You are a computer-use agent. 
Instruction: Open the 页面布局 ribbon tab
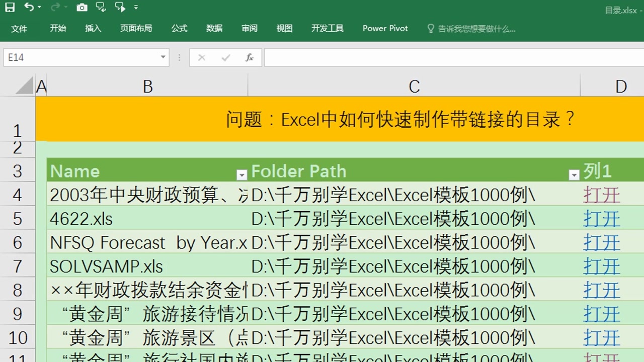click(136, 29)
